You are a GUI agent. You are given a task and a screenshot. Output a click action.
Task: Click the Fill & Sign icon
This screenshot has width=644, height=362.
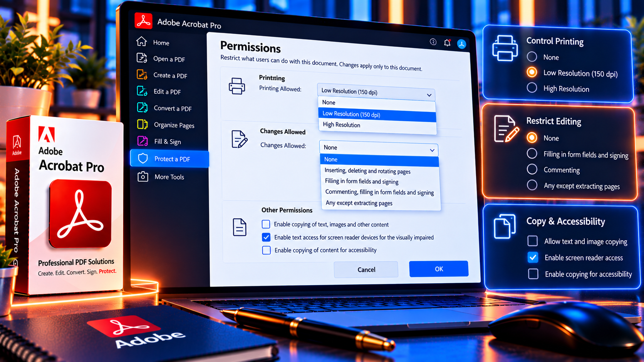[x=143, y=141]
